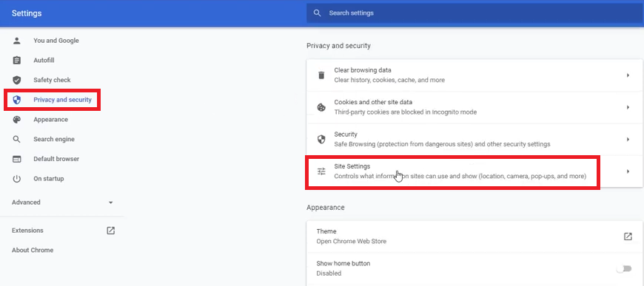Click the right arrow on the Security row

(x=628, y=139)
